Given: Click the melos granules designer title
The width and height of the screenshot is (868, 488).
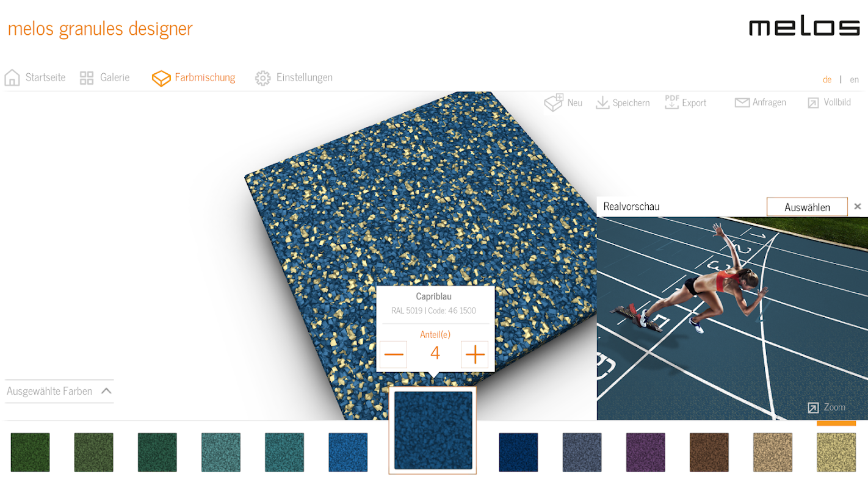Looking at the screenshot, I should (100, 28).
